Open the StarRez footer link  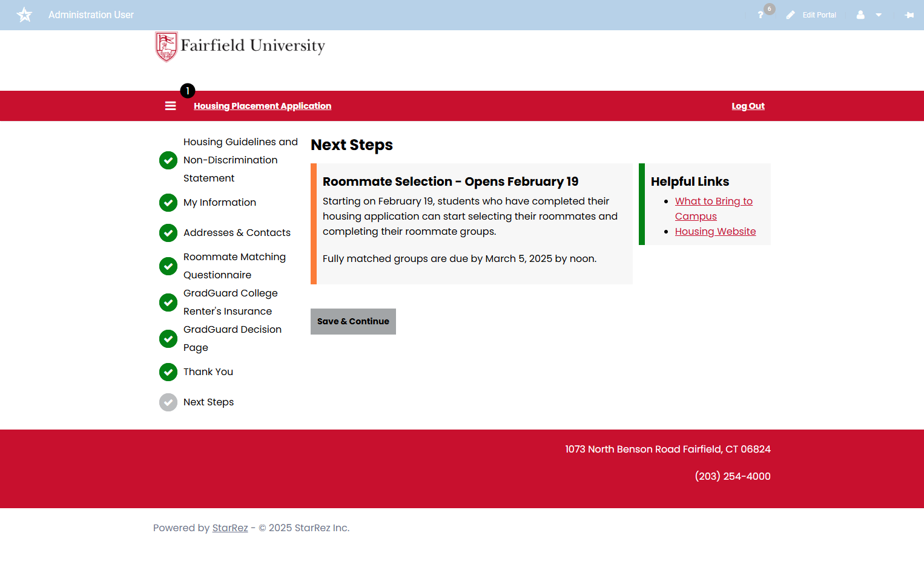(230, 528)
